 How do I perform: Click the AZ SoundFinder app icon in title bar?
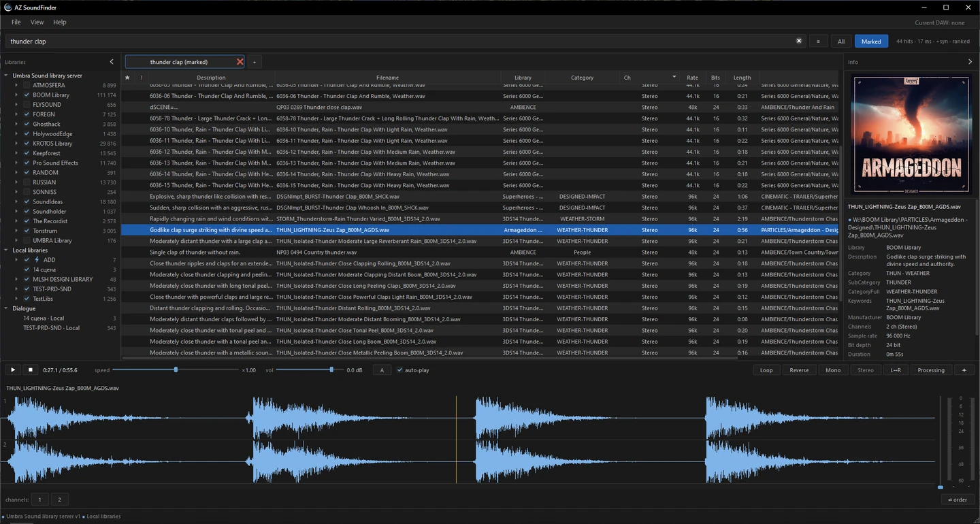pyautogui.click(x=7, y=7)
